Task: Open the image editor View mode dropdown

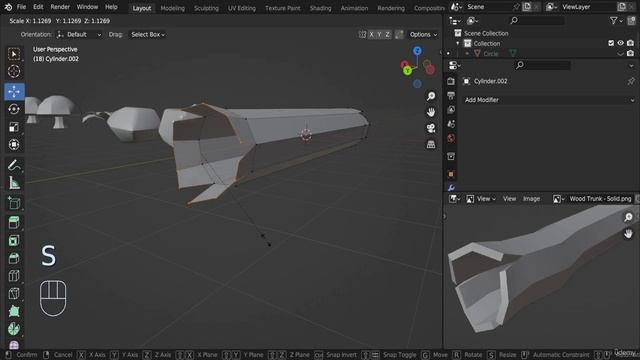Action: 481,199
